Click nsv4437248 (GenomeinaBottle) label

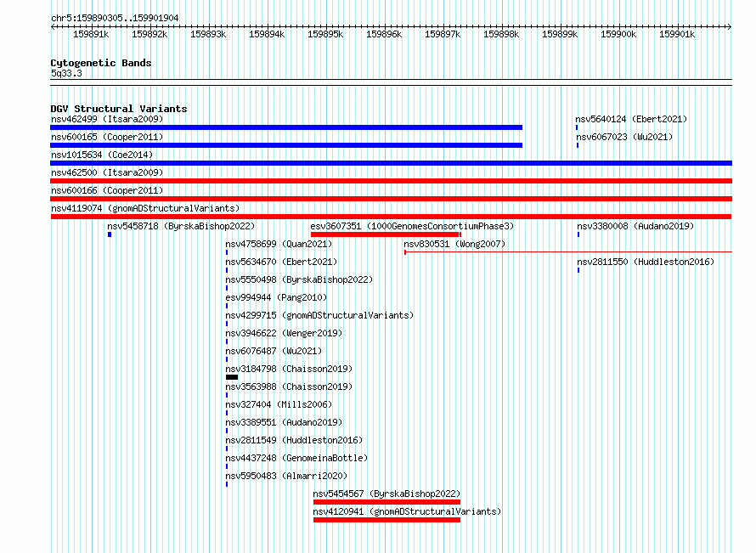[296, 458]
